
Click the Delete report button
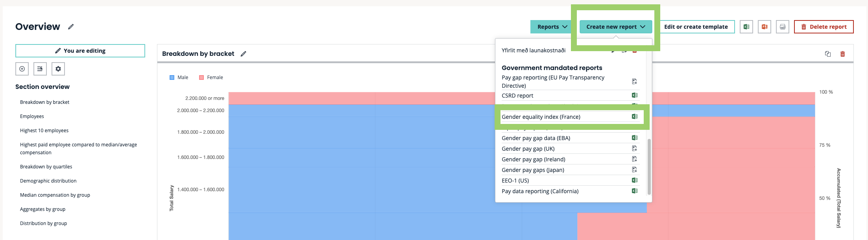(824, 27)
